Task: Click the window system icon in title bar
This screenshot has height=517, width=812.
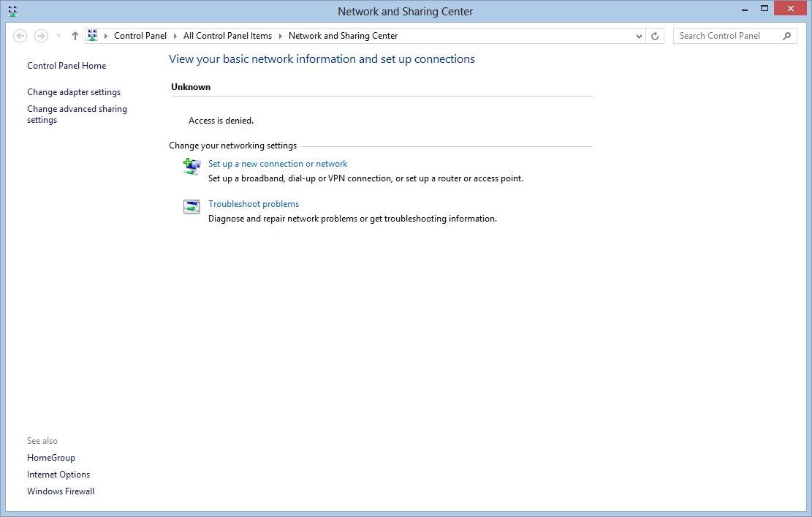Action: (x=13, y=11)
